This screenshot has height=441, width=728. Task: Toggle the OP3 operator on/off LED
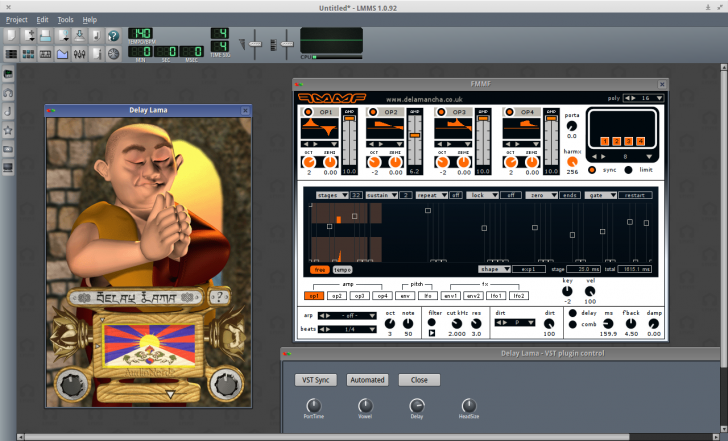[x=441, y=112]
